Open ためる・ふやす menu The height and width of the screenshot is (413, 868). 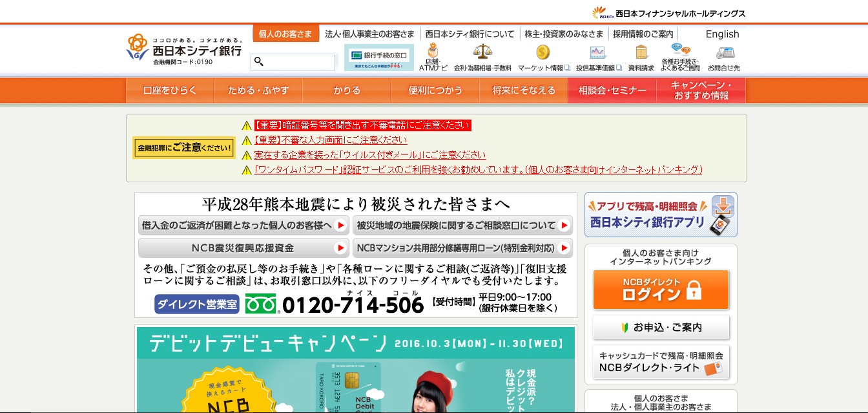(x=258, y=90)
